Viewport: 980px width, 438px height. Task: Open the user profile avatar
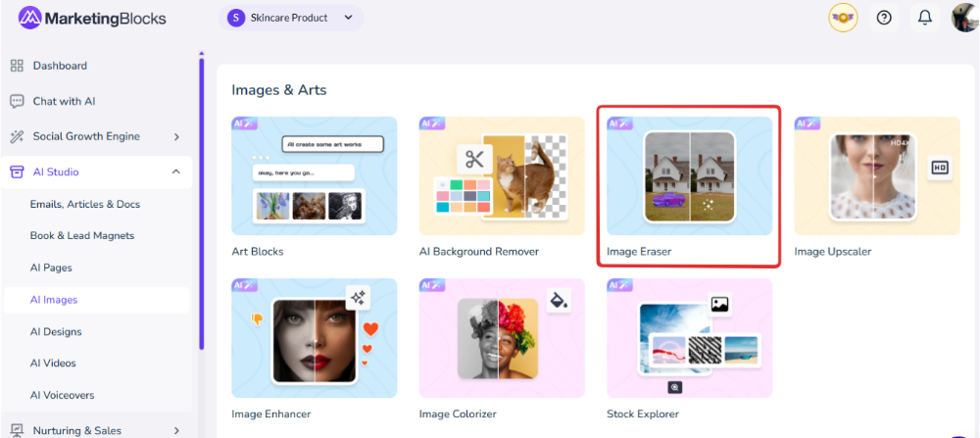pyautogui.click(x=964, y=18)
